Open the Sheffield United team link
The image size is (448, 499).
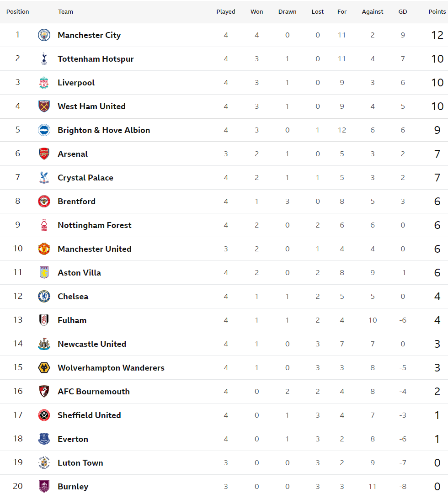[x=89, y=415]
